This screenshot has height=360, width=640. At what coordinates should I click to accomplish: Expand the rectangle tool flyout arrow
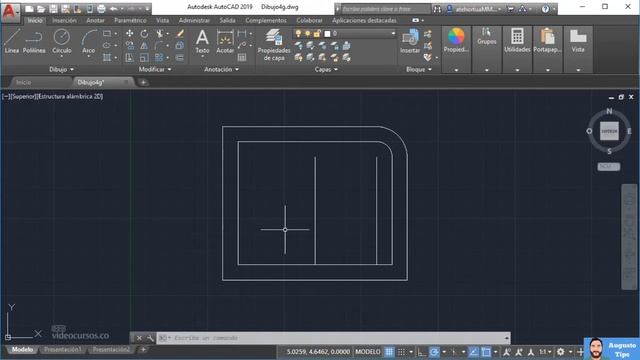pyautogui.click(x=116, y=34)
